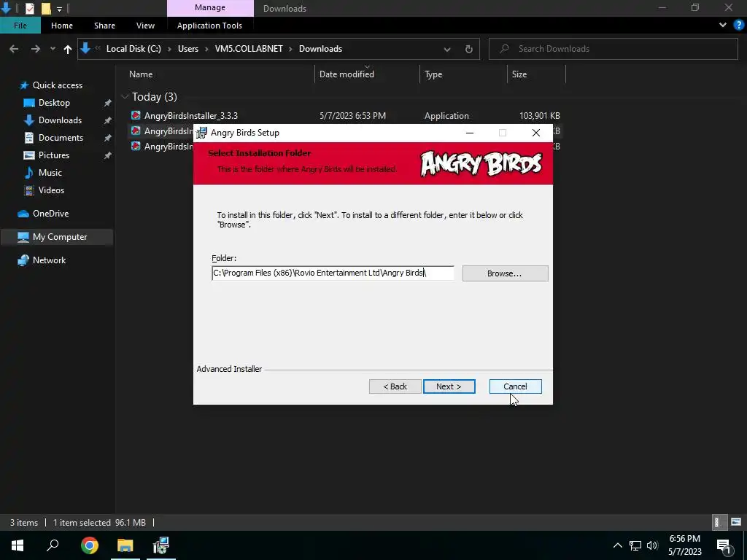Click Local Disk (C:) in address bar
Viewport: 747px width, 560px height.
(133, 49)
